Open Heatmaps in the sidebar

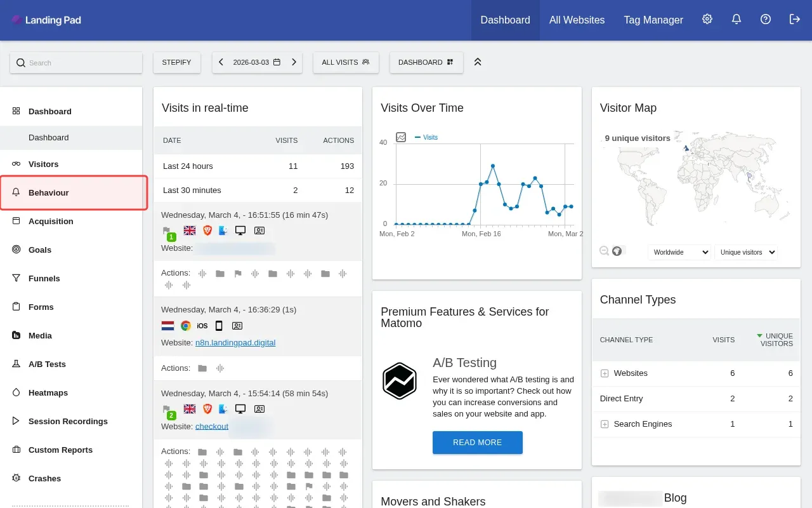48,392
